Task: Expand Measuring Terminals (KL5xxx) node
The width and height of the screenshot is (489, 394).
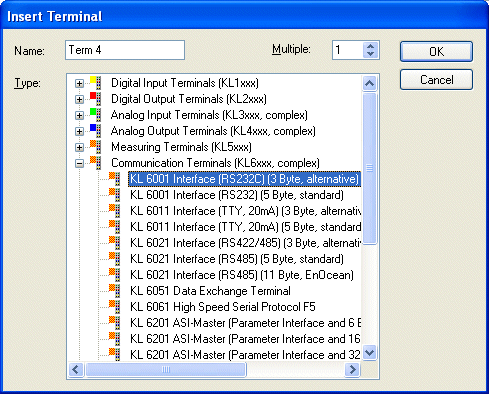Action: coord(79,147)
